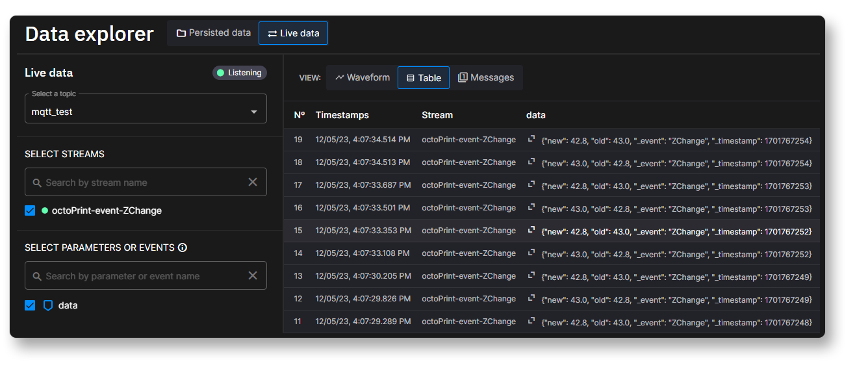Expand data cell in row 16
868x380 pixels.
click(531, 207)
